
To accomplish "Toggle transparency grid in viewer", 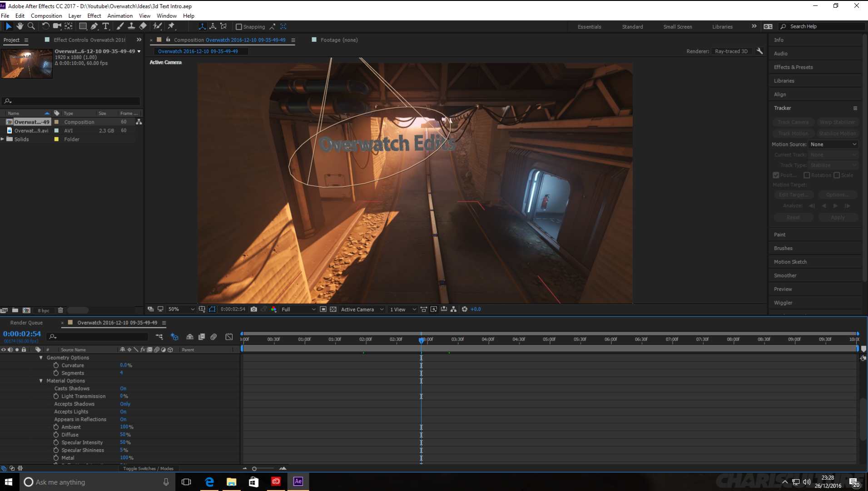I will tap(333, 309).
